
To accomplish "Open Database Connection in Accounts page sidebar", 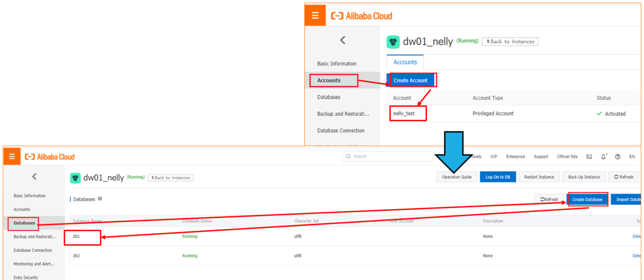I will click(341, 130).
